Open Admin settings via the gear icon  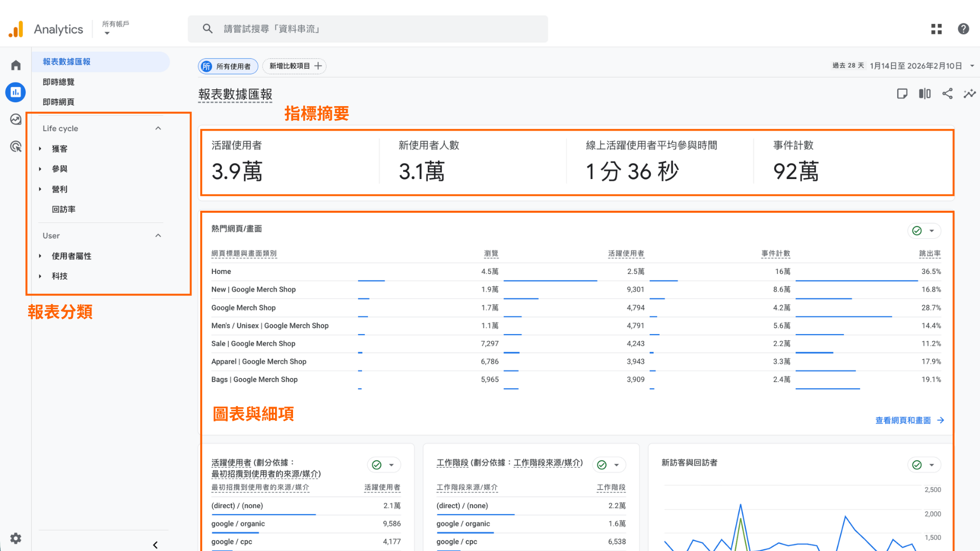click(x=15, y=538)
